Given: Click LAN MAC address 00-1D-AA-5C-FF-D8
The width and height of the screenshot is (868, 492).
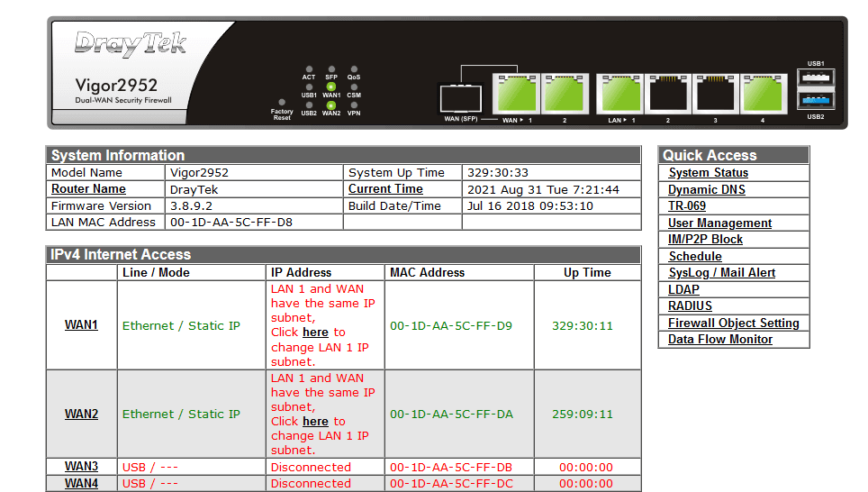Looking at the screenshot, I should 231,223.
